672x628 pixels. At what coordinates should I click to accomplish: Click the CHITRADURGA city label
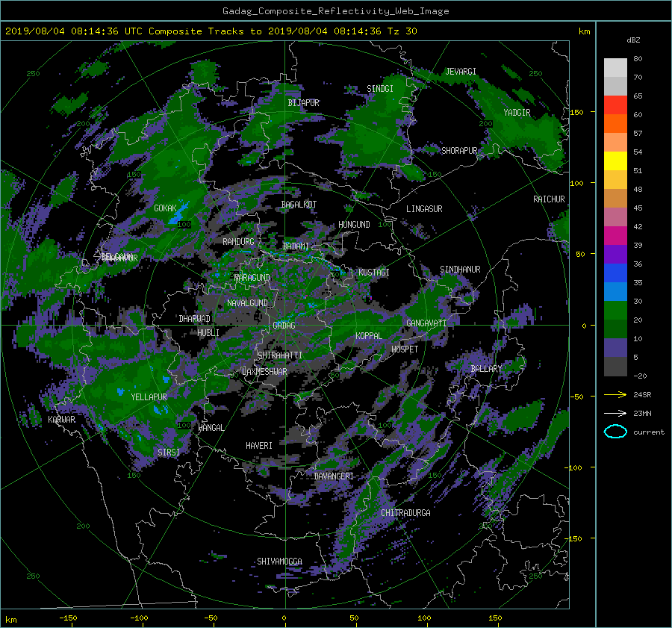pyautogui.click(x=405, y=513)
